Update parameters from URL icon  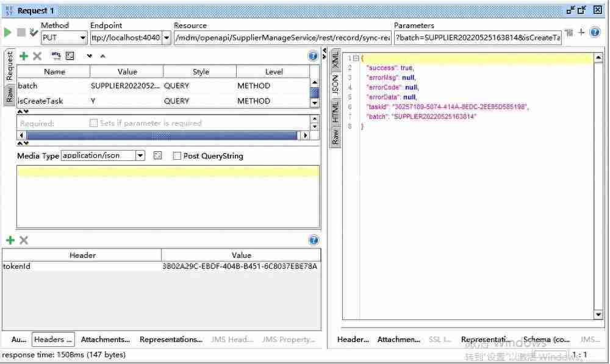coord(56,55)
